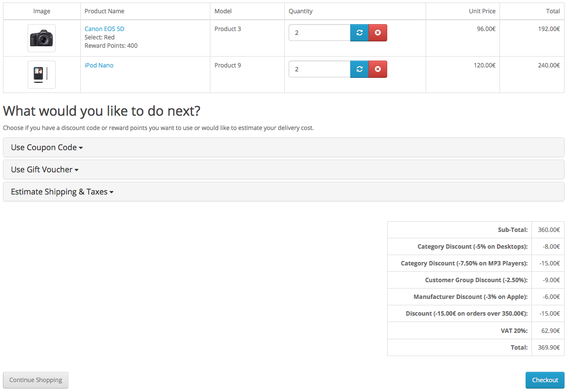Open the iPod Nano product link

(99, 65)
